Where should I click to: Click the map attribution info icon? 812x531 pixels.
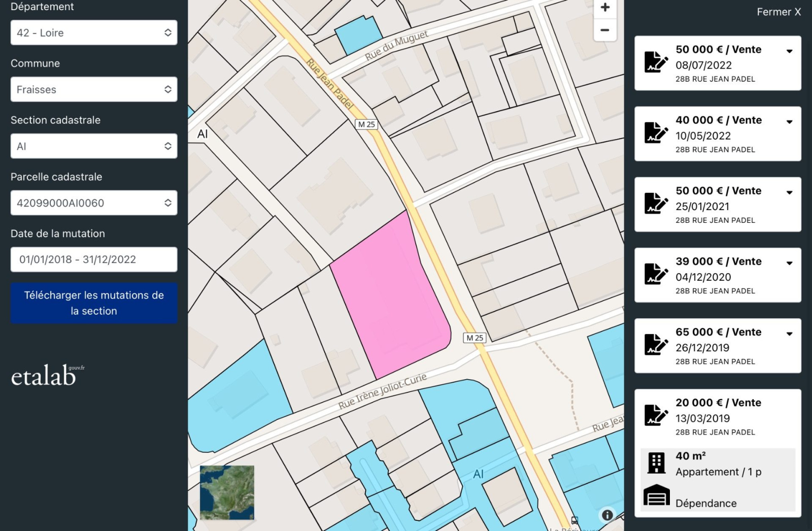click(607, 515)
